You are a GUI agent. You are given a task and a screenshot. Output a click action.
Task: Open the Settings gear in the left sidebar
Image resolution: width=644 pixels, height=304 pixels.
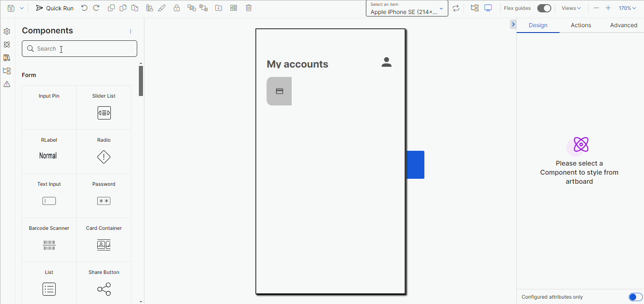7,31
